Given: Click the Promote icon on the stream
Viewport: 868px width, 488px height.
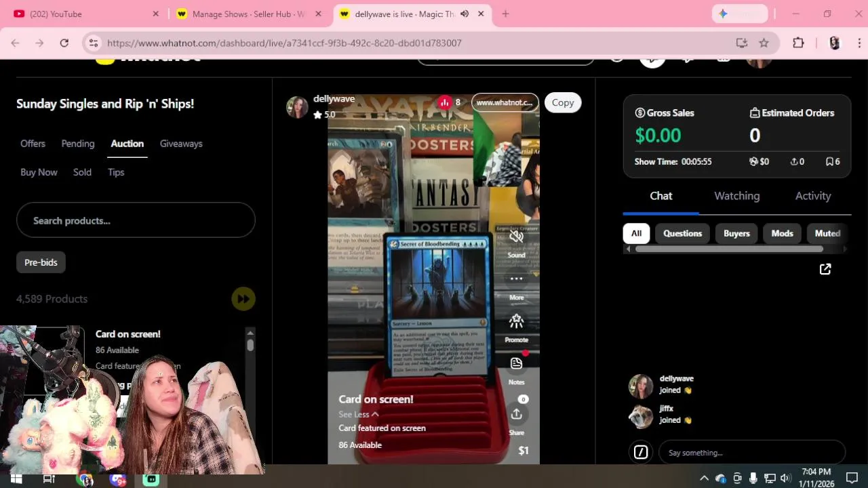Looking at the screenshot, I should [x=516, y=321].
